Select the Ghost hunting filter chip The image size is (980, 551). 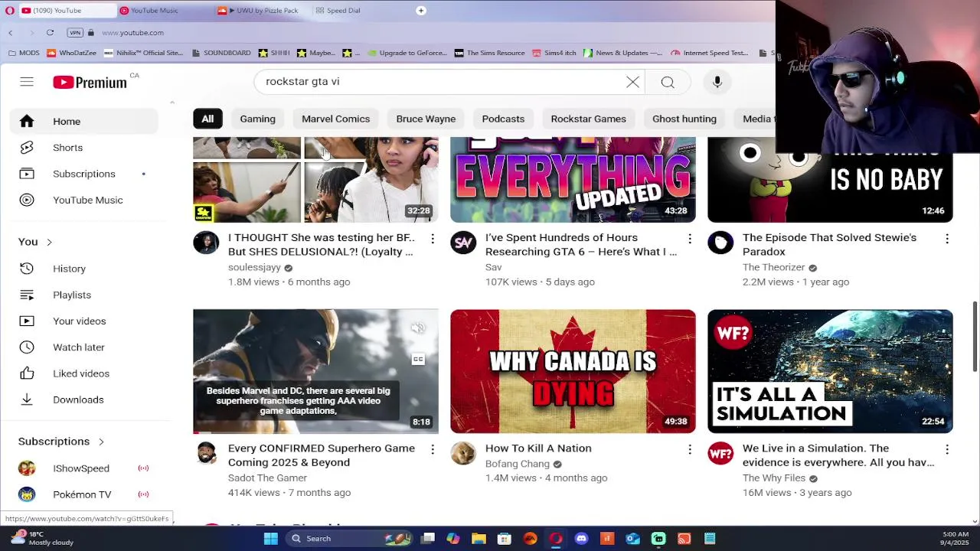point(684,119)
